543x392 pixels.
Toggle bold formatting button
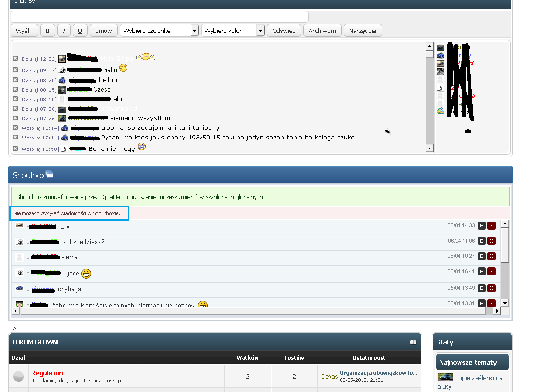[x=47, y=31]
